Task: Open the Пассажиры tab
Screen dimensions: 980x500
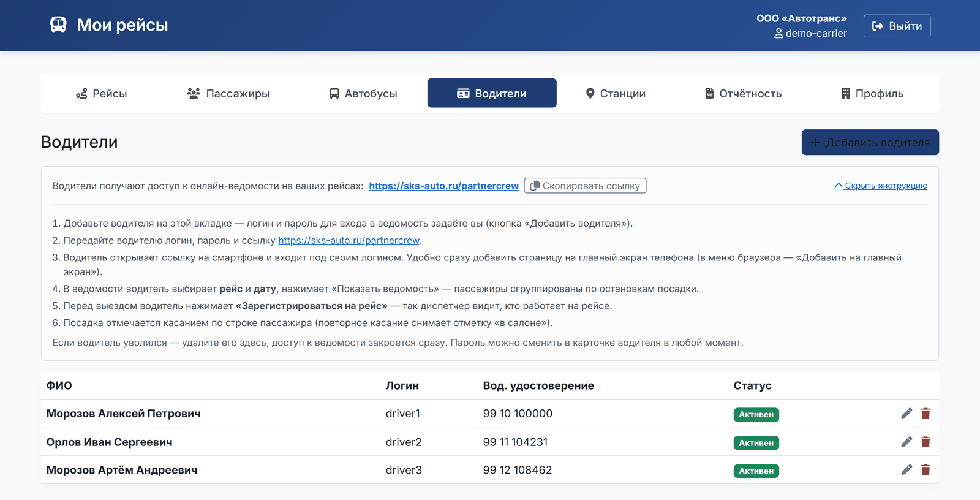Action: point(228,93)
